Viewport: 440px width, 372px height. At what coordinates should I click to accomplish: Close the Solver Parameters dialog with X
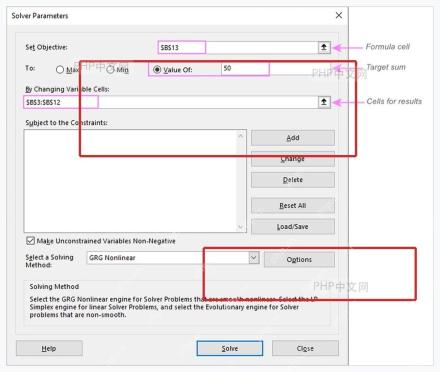coord(339,15)
